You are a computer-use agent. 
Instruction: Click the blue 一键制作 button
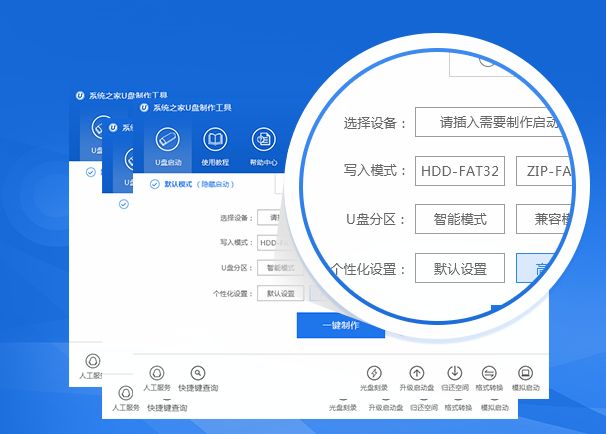tap(340, 325)
